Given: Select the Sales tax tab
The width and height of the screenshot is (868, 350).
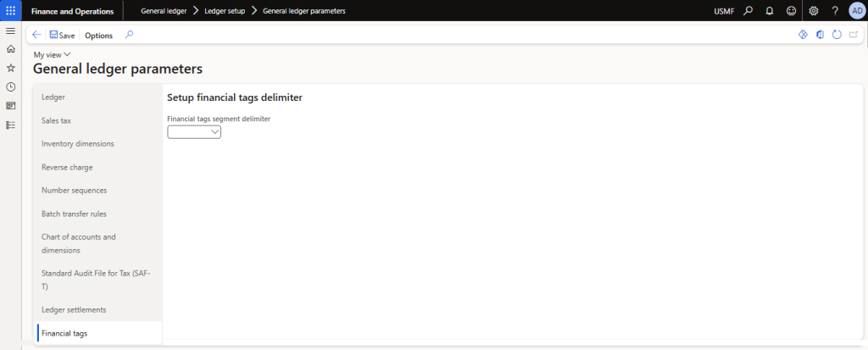Looking at the screenshot, I should (x=56, y=120).
